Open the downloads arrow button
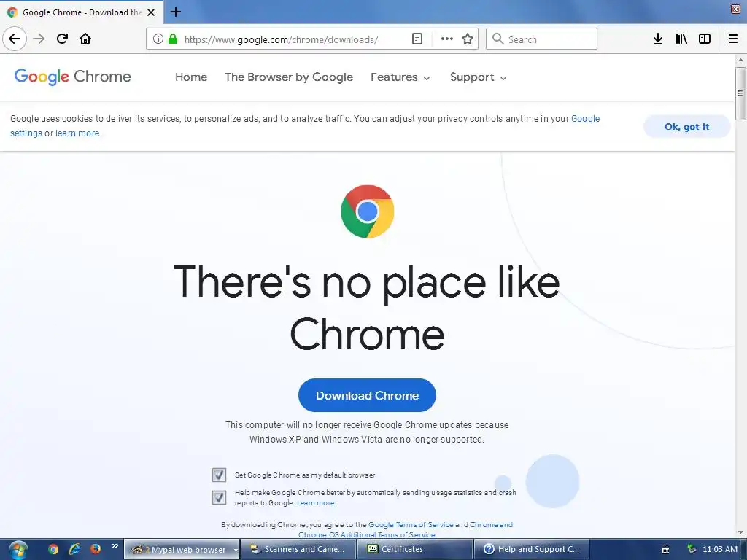Viewport: 747px width, 560px height. point(658,39)
